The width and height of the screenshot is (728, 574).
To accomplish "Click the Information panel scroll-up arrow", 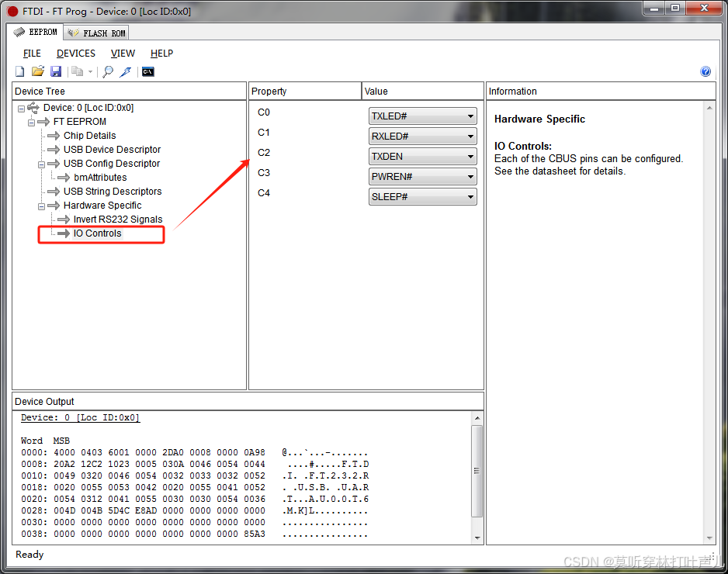I will pyautogui.click(x=709, y=108).
